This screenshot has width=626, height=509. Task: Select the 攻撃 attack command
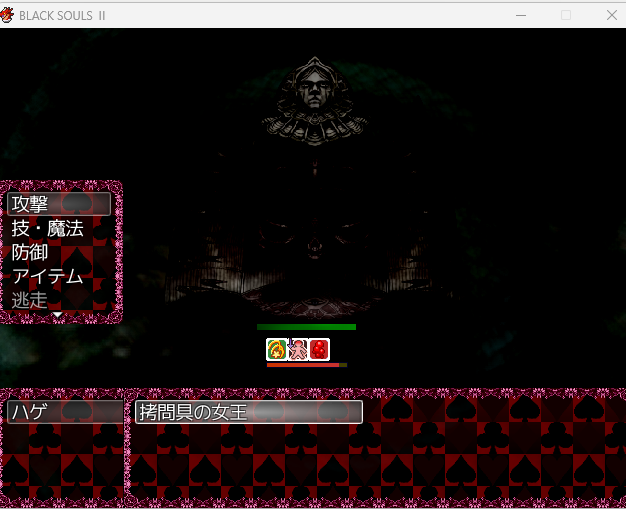tap(59, 204)
